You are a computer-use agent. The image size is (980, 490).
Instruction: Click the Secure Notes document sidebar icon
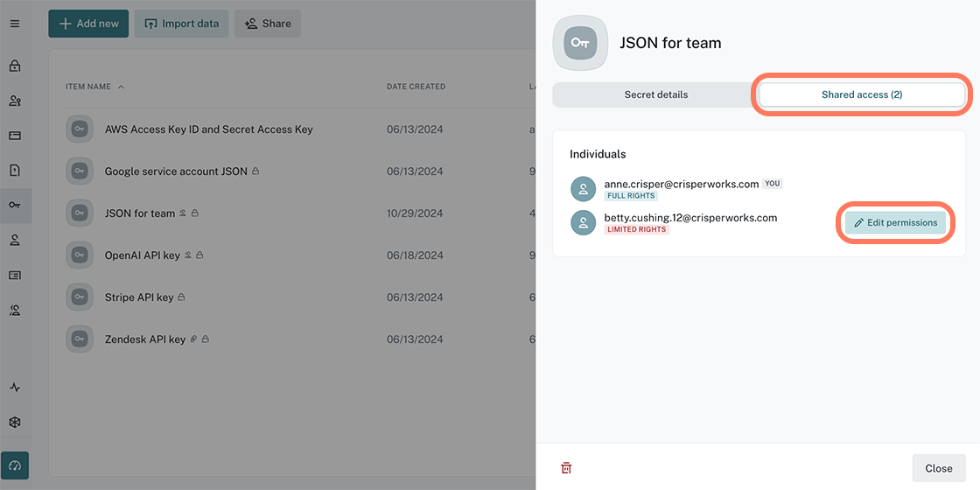pyautogui.click(x=15, y=171)
